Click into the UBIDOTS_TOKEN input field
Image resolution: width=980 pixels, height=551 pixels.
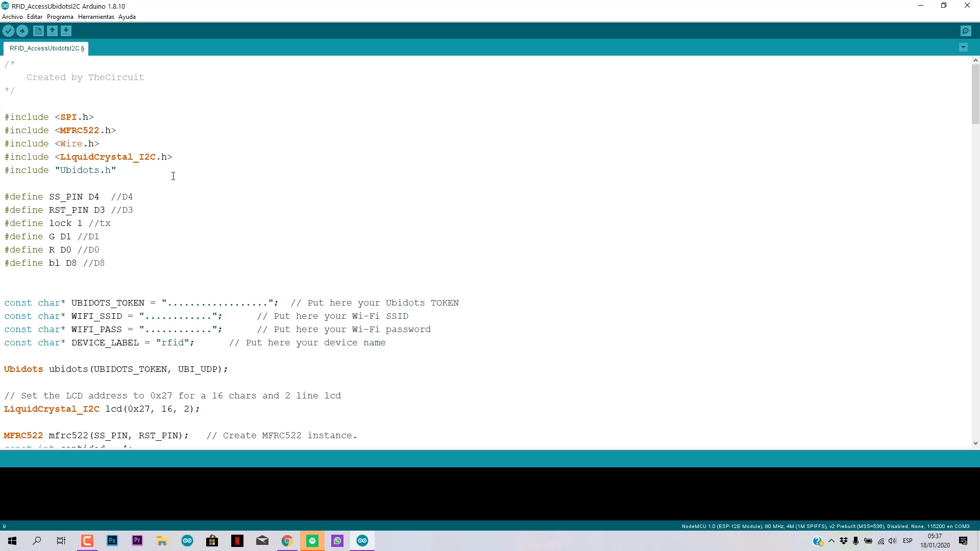click(217, 303)
